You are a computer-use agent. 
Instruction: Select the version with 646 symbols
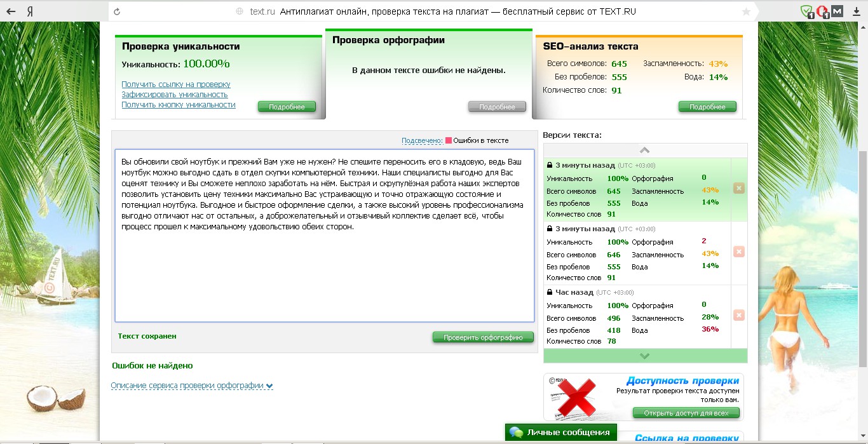(637, 253)
